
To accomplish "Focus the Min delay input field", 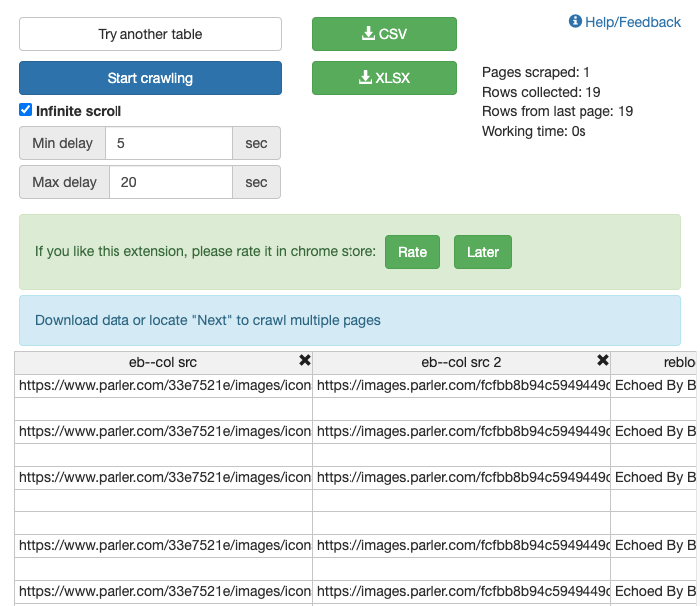I will point(168,143).
